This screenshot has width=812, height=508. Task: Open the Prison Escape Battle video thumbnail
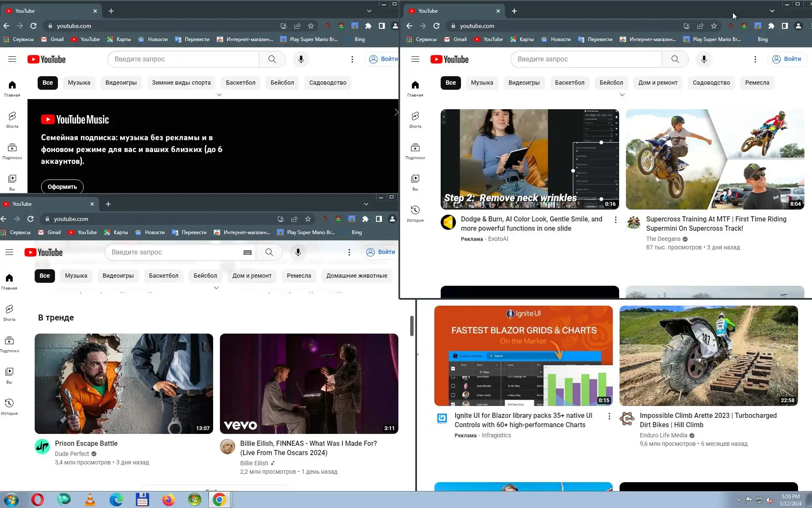(x=123, y=383)
